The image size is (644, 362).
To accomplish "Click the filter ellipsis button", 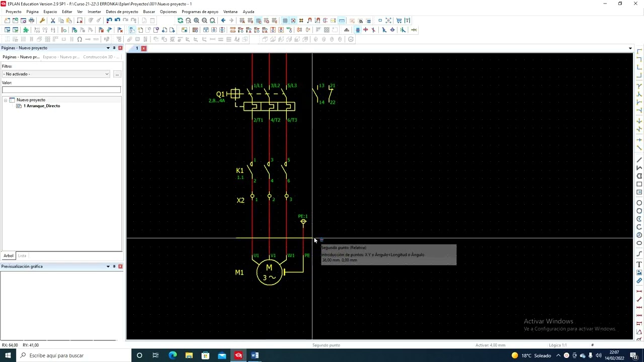I will (117, 74).
